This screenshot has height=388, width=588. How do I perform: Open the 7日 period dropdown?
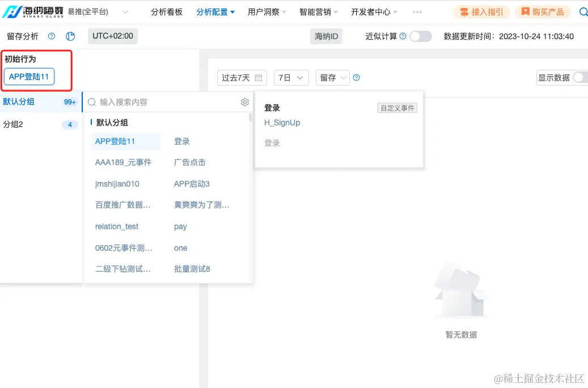[291, 78]
